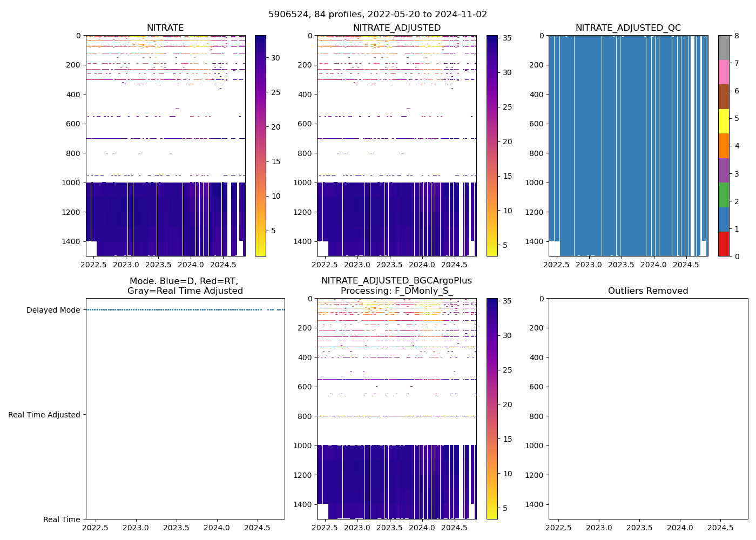Select the orange band in QC colorbar
Viewport: 756px width, 540px height.
pyautogui.click(x=724, y=146)
